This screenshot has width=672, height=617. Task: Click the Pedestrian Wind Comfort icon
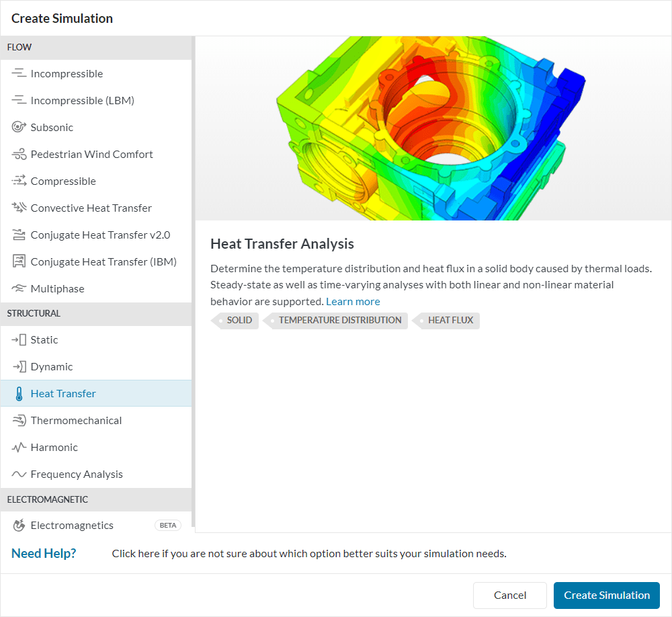pyautogui.click(x=19, y=154)
